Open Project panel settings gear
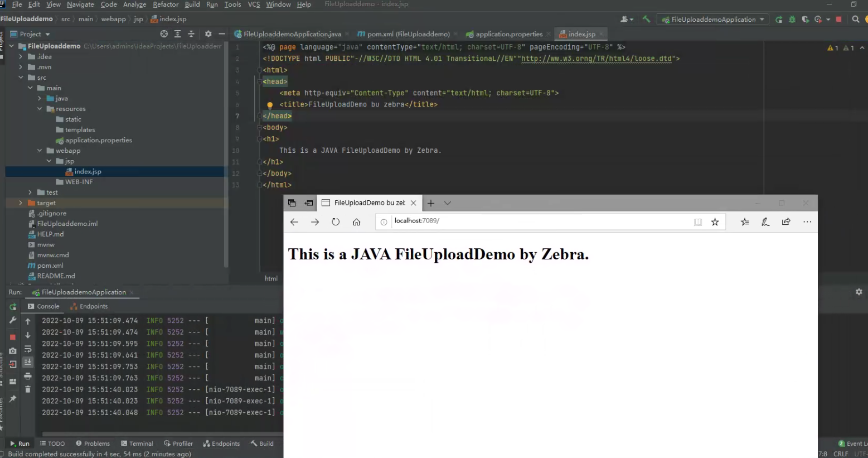 pos(208,34)
